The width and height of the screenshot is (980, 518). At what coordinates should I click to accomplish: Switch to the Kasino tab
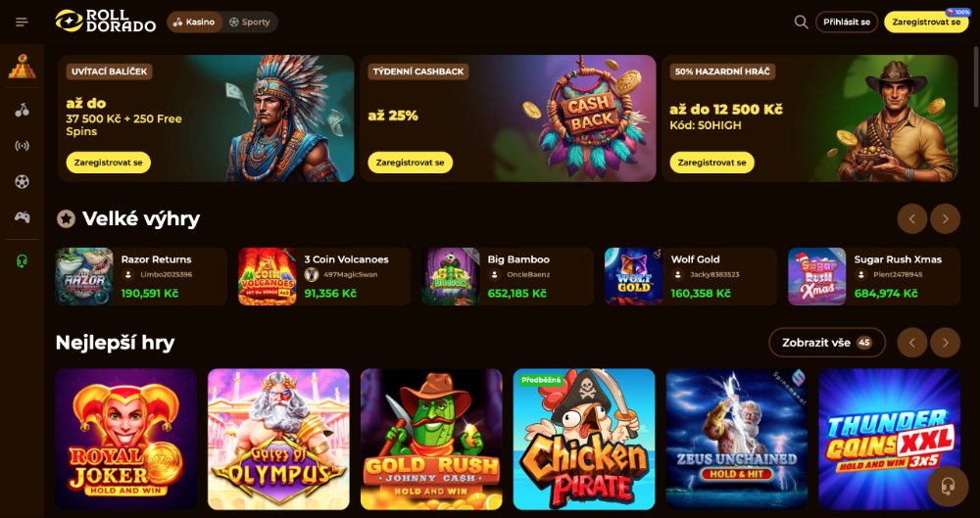[194, 22]
